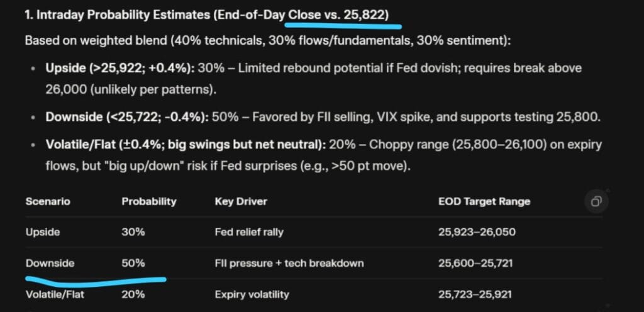Image resolution: width=644 pixels, height=312 pixels.
Task: Click the Probability column header
Action: [149, 202]
